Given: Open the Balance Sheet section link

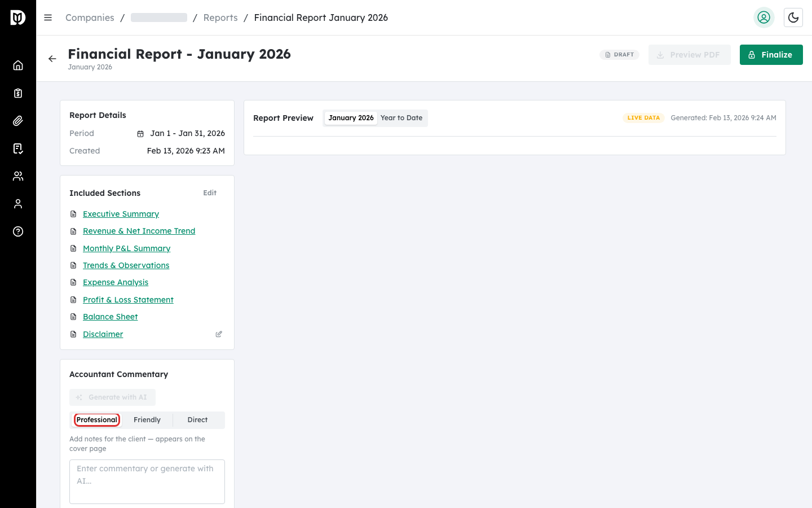Looking at the screenshot, I should pyautogui.click(x=110, y=317).
